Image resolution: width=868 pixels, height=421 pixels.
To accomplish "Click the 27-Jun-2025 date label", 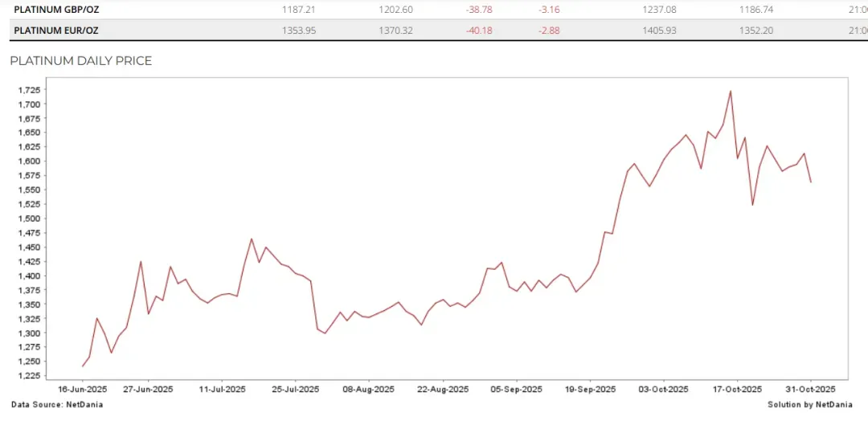I will pos(149,389).
